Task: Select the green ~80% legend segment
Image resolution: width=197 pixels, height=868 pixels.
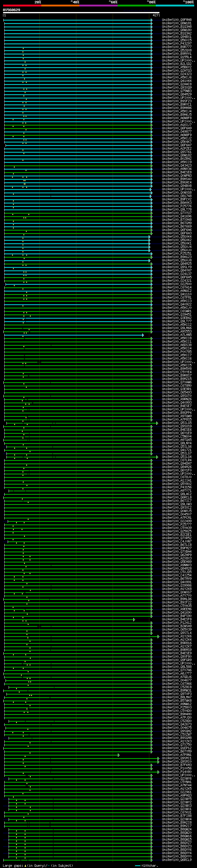Action: click(x=136, y=6)
